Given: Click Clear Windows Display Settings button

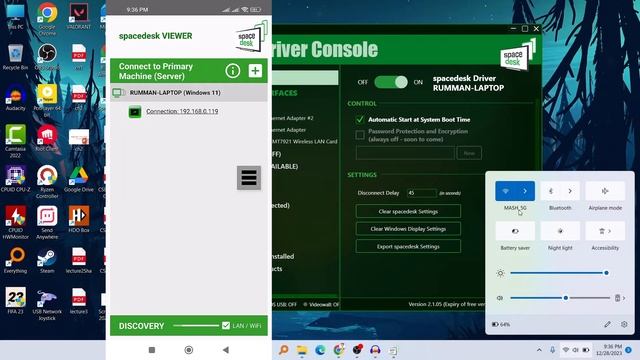Looking at the screenshot, I should tap(408, 229).
